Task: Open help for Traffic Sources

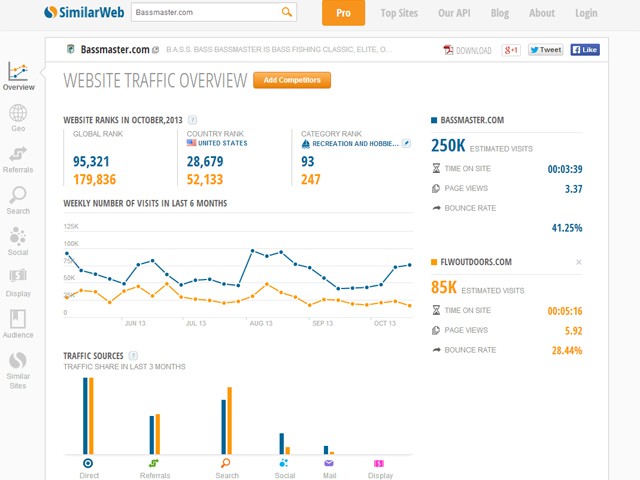Action: point(133,356)
